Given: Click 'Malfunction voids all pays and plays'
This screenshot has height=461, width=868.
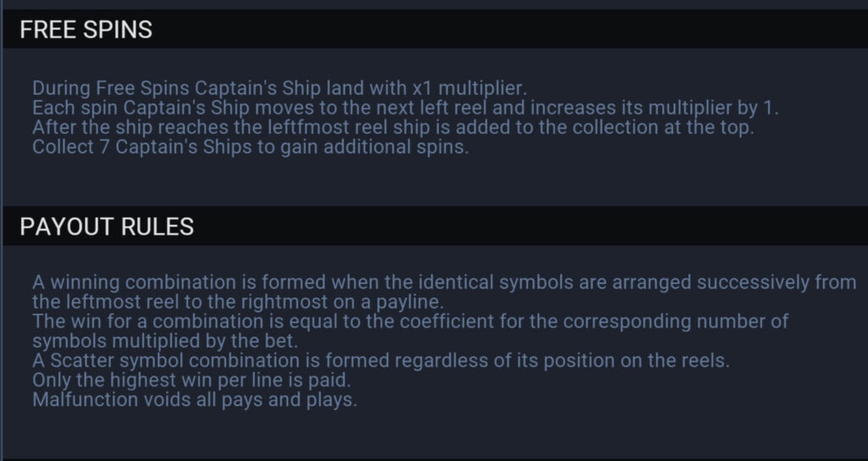Looking at the screenshot, I should (x=195, y=400).
